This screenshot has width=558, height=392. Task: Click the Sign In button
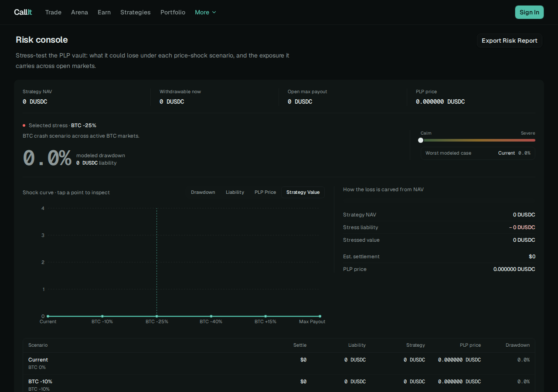[529, 12]
